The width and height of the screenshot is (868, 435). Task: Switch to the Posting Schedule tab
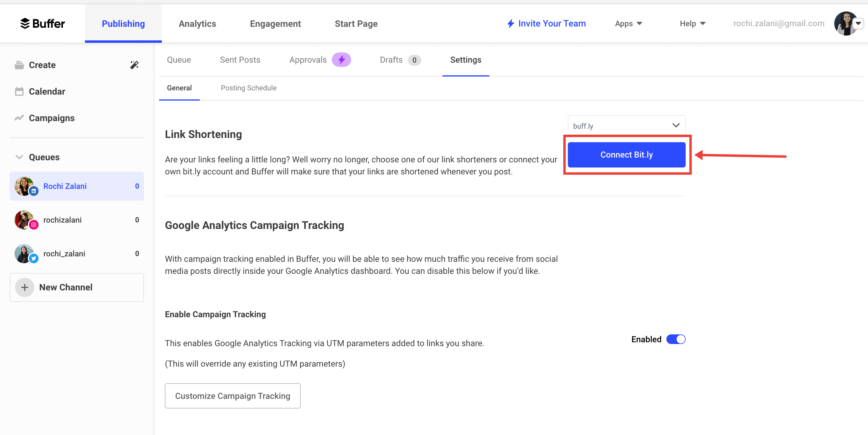point(249,88)
